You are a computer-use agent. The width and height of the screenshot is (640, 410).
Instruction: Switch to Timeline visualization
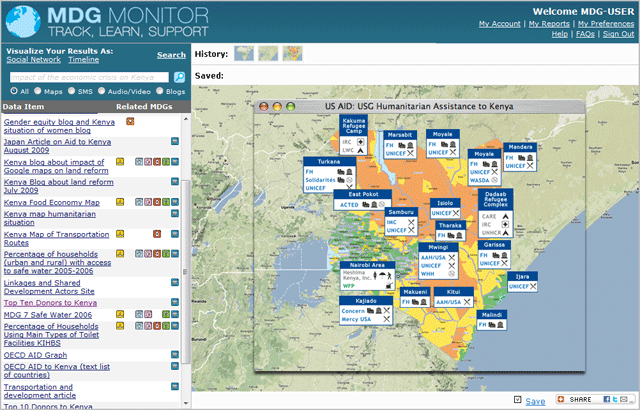(x=84, y=60)
